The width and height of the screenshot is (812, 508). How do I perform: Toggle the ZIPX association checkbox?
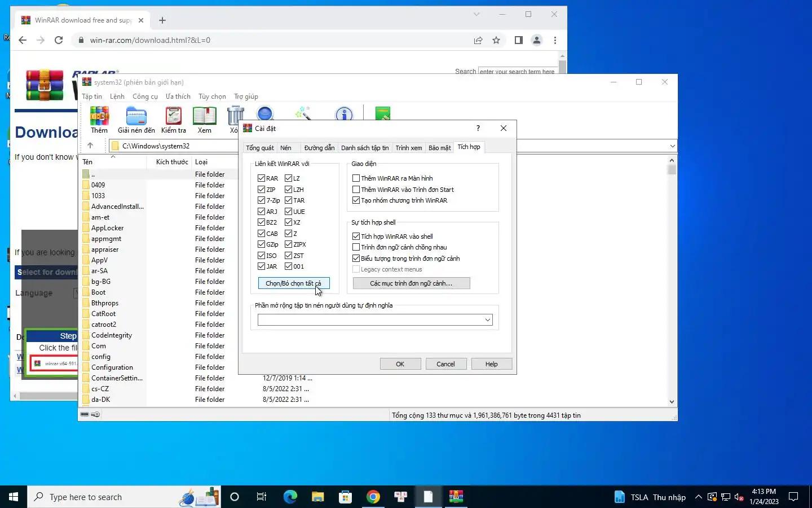(x=288, y=244)
